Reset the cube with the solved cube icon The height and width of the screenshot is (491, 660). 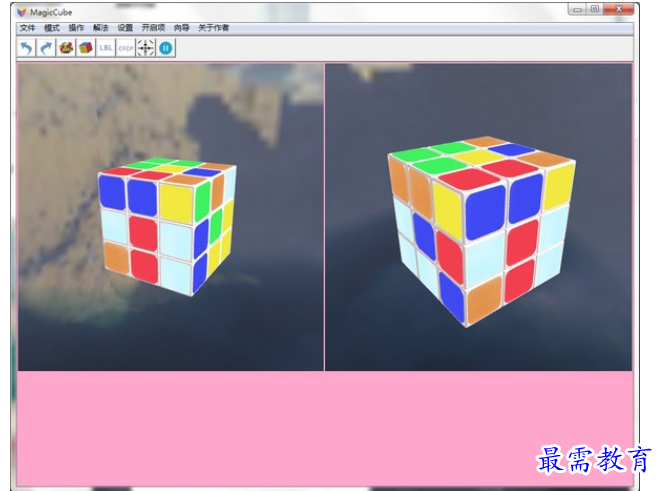[x=85, y=48]
